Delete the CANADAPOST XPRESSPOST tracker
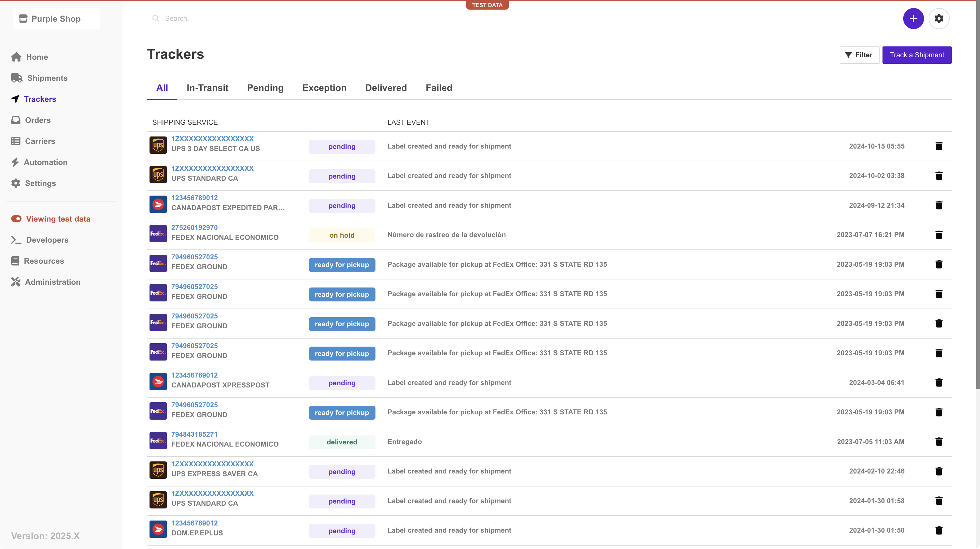 point(939,383)
